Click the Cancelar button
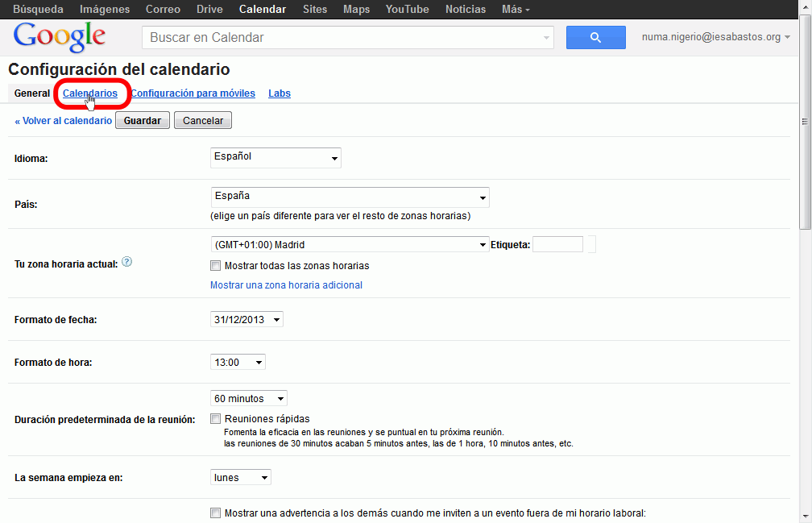Image resolution: width=812 pixels, height=523 pixels. coord(203,120)
